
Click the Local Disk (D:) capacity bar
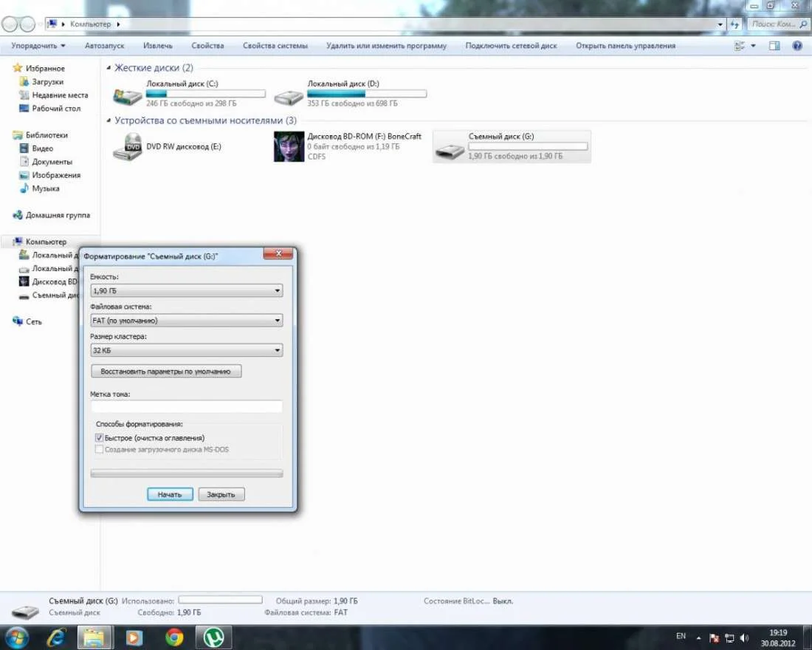pos(367,94)
